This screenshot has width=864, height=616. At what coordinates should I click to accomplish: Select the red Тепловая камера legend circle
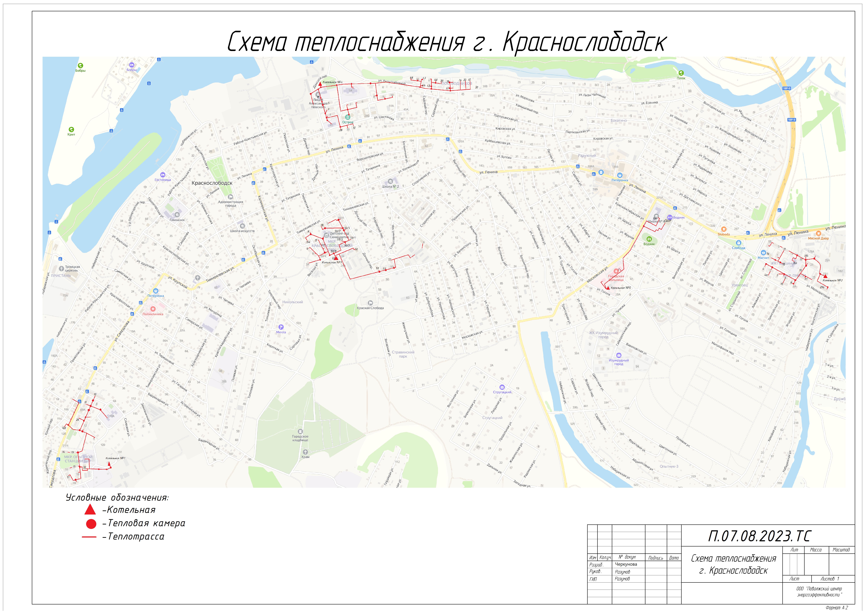(x=91, y=524)
